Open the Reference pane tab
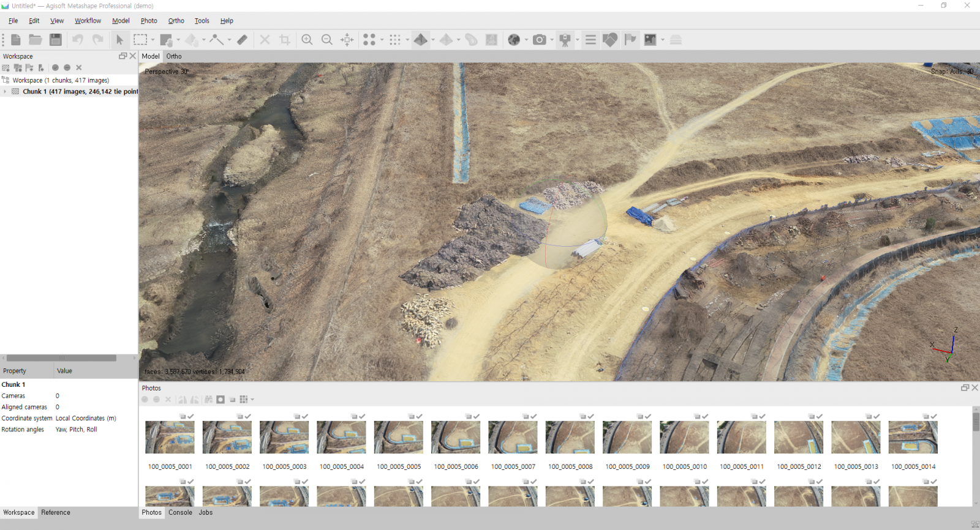The image size is (980, 530). 56,513
